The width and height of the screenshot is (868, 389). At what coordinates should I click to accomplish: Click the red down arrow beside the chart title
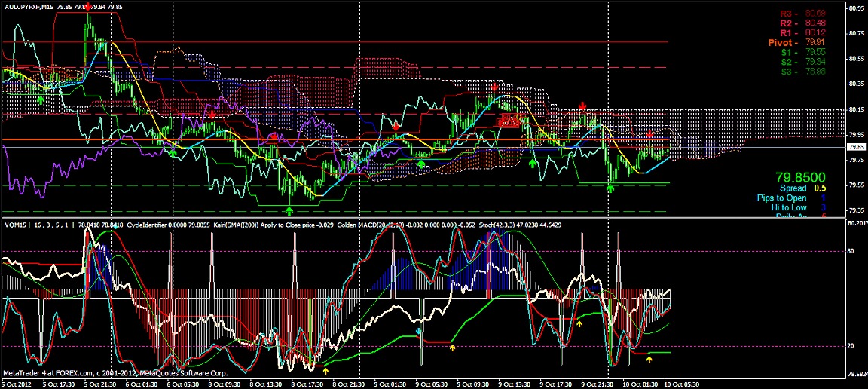tap(89, 7)
